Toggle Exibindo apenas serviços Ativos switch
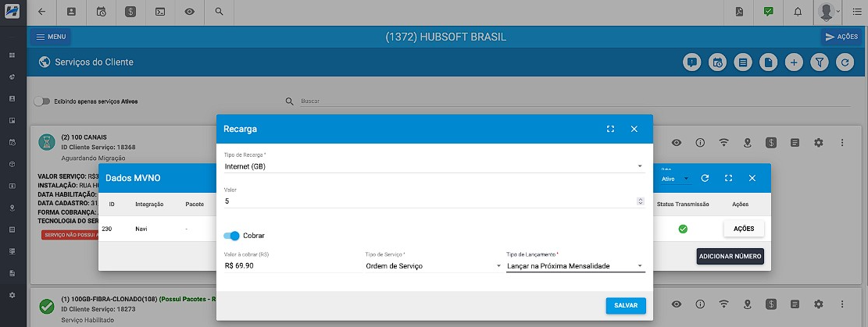The height and width of the screenshot is (327, 868). [41, 101]
